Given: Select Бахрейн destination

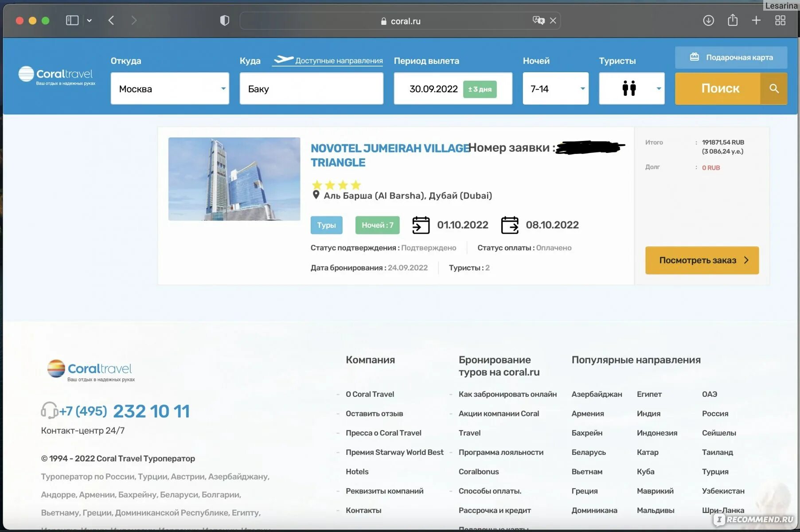Looking at the screenshot, I should tap(587, 433).
